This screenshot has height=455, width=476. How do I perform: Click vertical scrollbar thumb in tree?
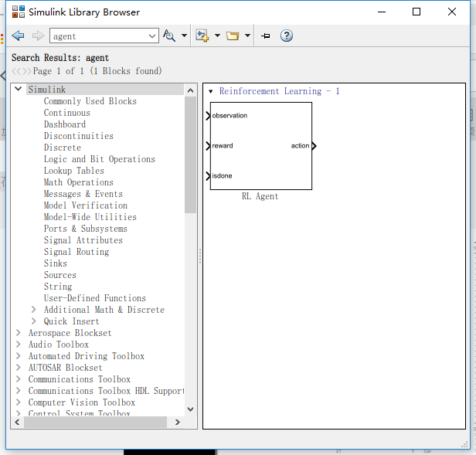(190, 155)
